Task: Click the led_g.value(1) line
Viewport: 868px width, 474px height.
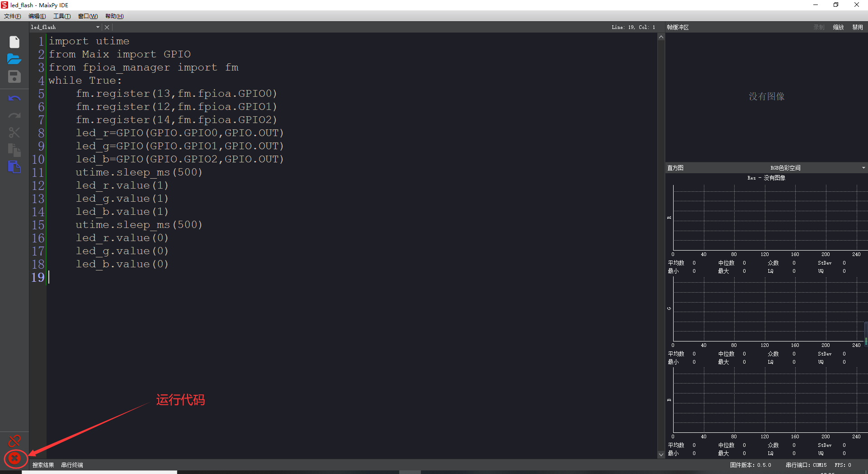Action: pyautogui.click(x=122, y=199)
